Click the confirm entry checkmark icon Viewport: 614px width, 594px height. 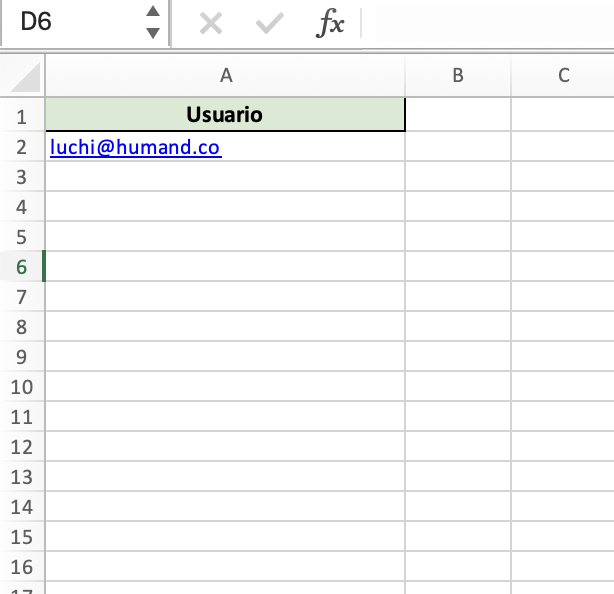(x=269, y=24)
